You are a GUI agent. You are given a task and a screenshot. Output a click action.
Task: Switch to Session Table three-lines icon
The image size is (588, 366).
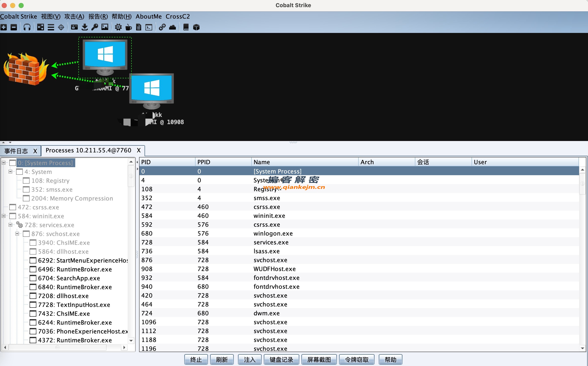51,27
